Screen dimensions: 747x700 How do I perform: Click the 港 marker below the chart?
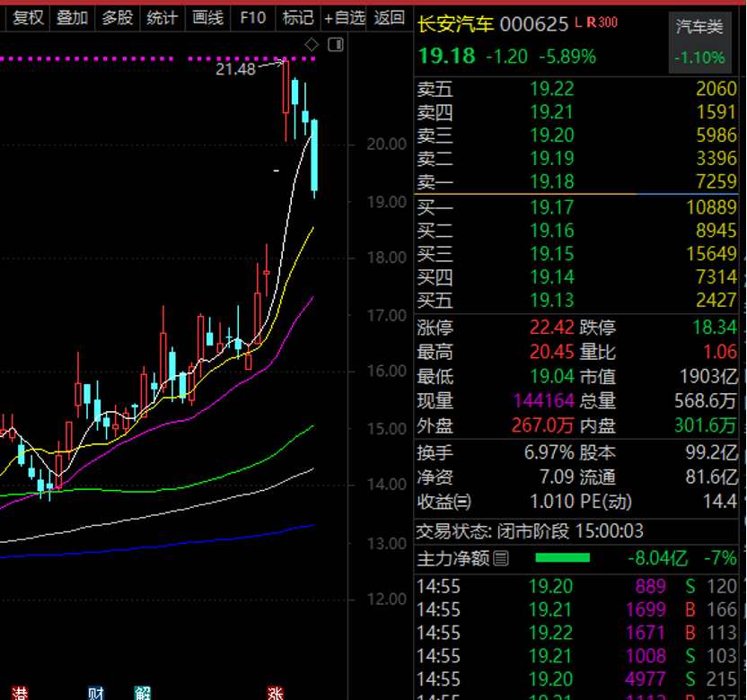20,693
